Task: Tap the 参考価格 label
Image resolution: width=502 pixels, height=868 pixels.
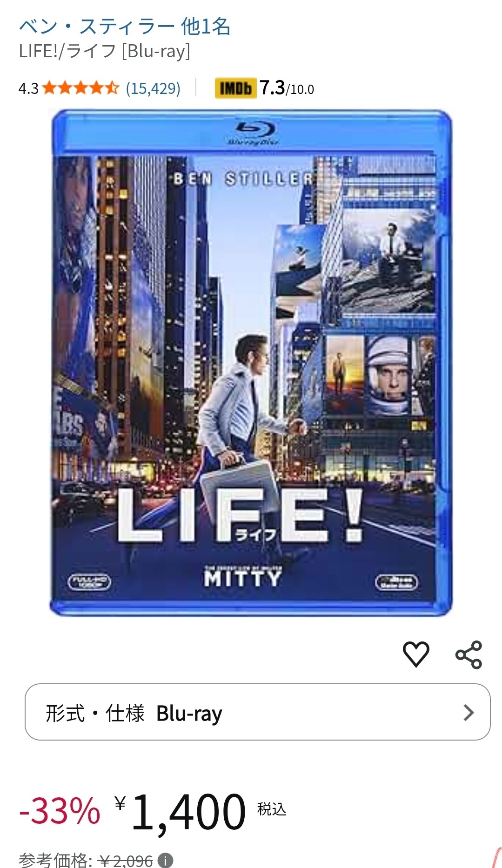Action: [55, 861]
